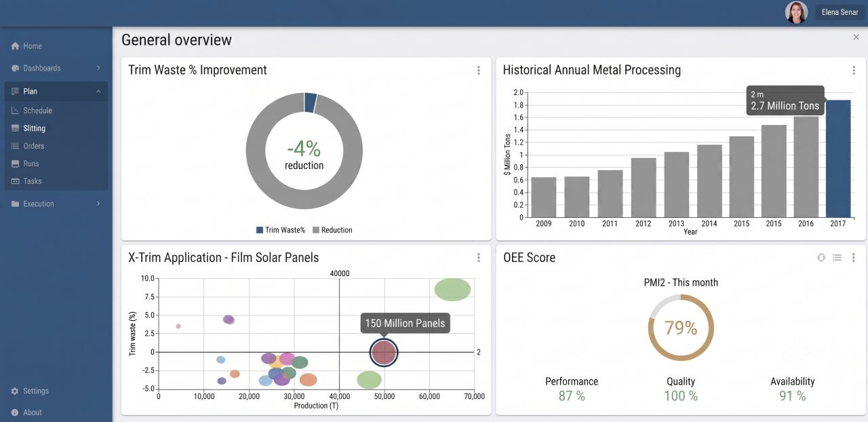Click the Availability "91 %" value

point(792,396)
